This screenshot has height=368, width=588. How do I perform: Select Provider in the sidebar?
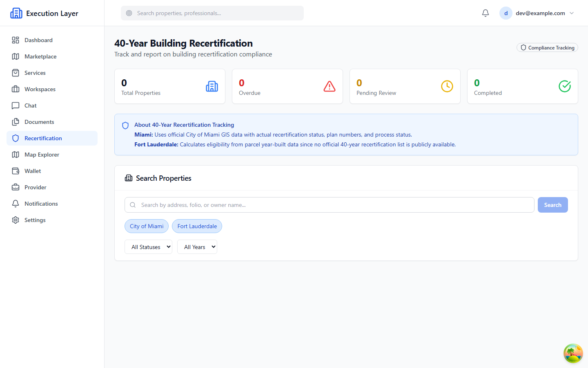[x=52, y=187]
